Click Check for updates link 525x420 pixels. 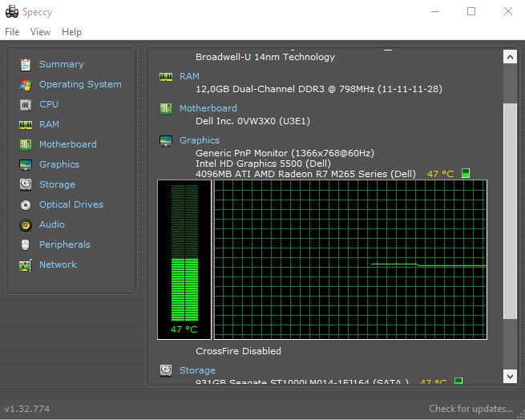coord(470,409)
